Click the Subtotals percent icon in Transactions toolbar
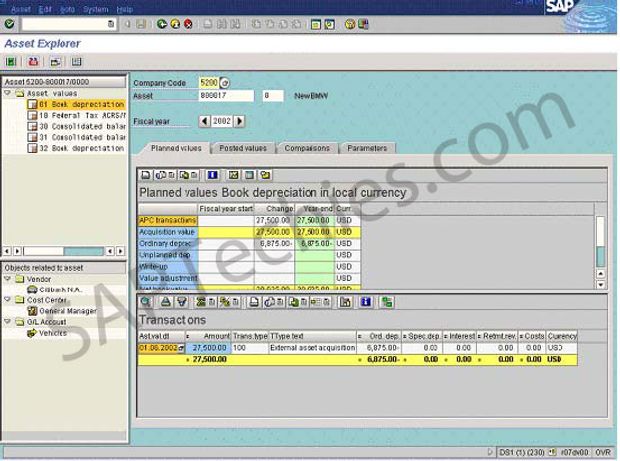The height and width of the screenshot is (461, 620). (x=225, y=302)
